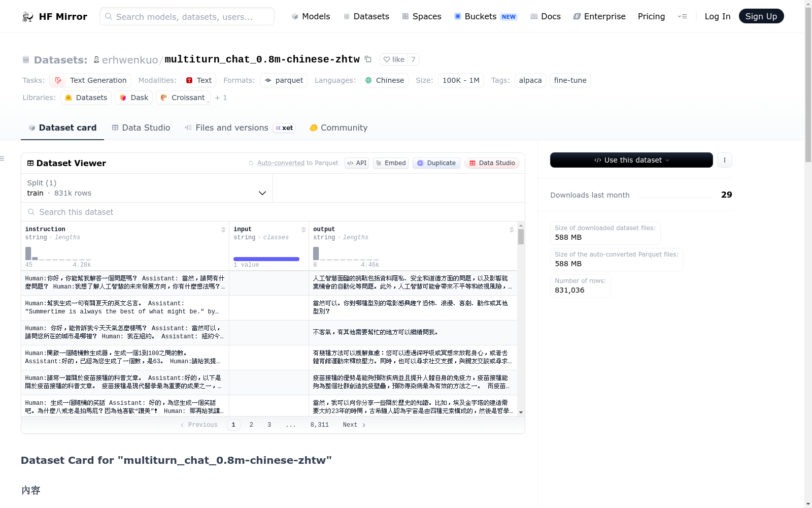Click the Datasets: breadcrumb label
This screenshot has width=812, height=508.
[60, 60]
